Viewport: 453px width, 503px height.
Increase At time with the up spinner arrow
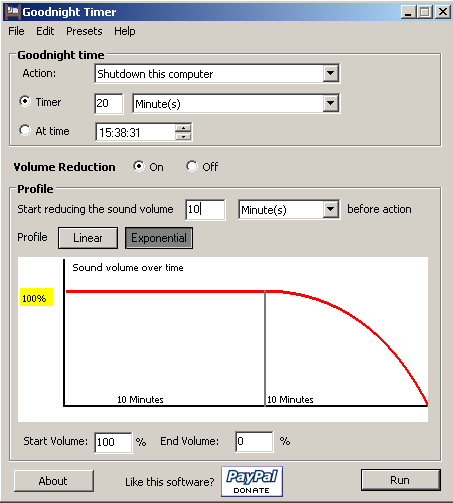pyautogui.click(x=183, y=128)
